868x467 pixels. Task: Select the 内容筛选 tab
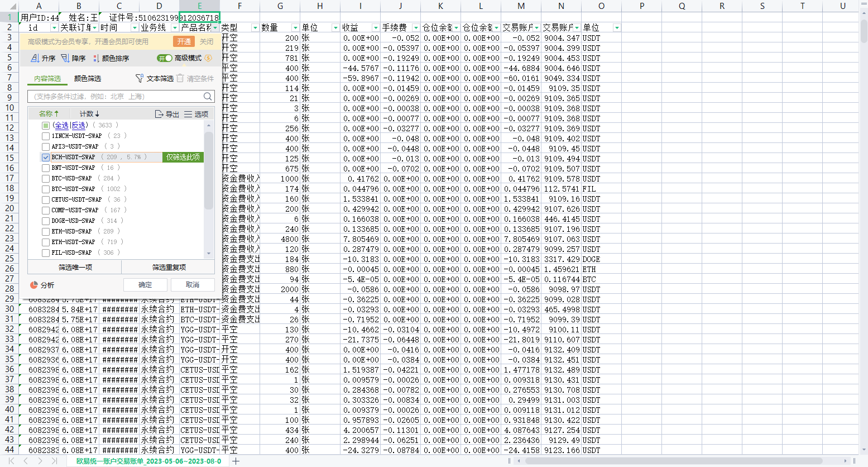[x=47, y=79]
